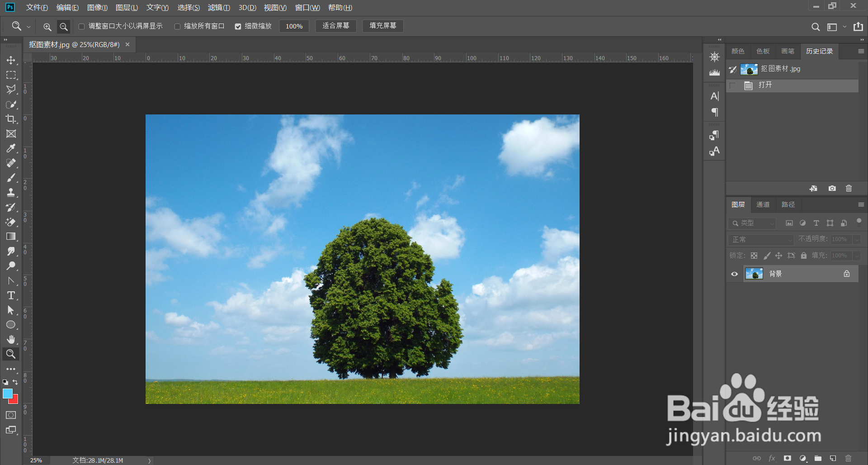Uncheck the scrubby zoom checkbox

238,26
